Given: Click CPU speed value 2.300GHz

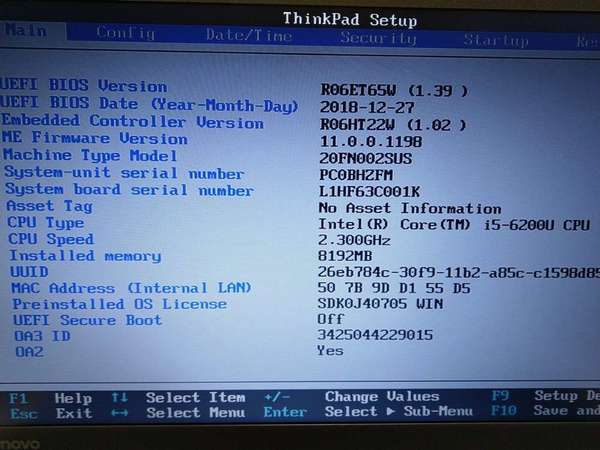Looking at the screenshot, I should [354, 240].
